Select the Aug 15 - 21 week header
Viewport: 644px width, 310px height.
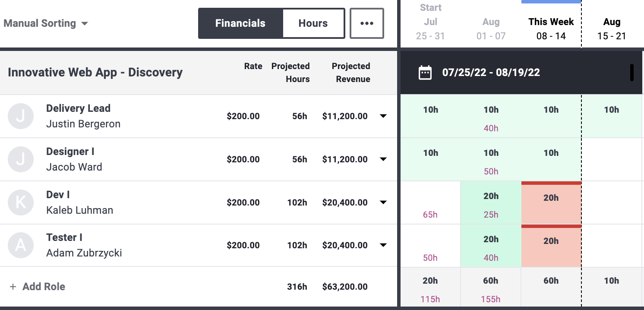pyautogui.click(x=612, y=28)
